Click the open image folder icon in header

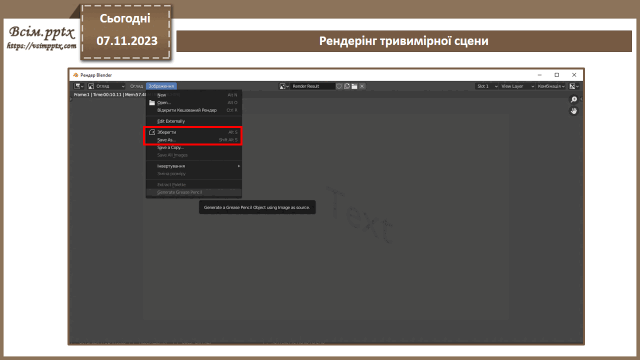354,86
